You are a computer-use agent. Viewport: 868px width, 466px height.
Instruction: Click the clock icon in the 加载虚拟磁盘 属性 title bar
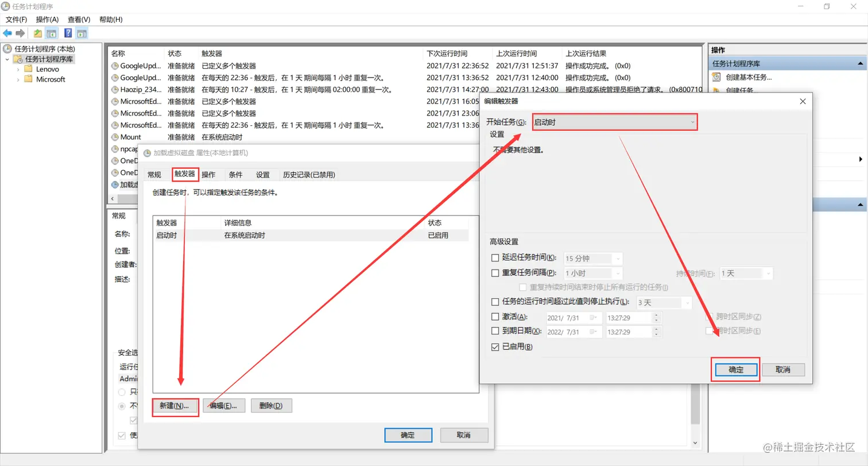point(147,153)
